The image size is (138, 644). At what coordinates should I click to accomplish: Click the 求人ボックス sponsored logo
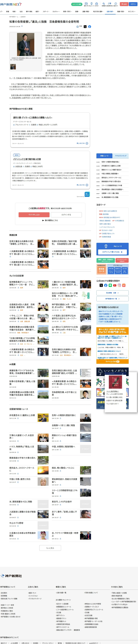point(87,194)
